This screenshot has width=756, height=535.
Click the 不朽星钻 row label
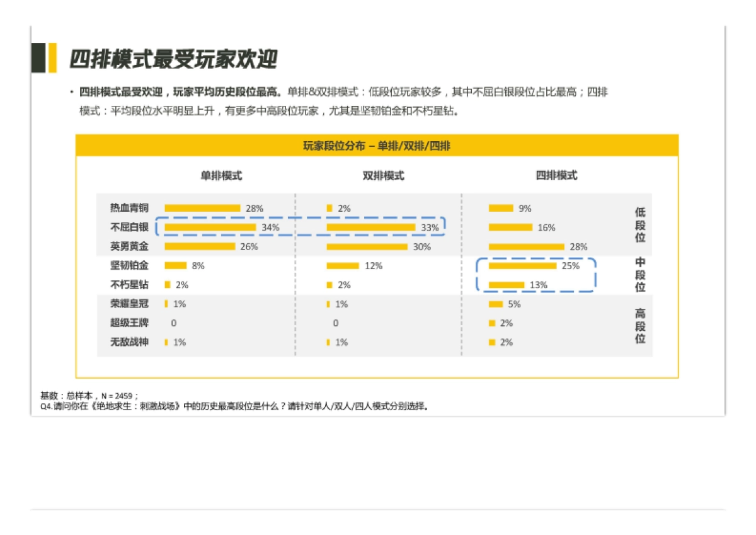[x=129, y=285]
